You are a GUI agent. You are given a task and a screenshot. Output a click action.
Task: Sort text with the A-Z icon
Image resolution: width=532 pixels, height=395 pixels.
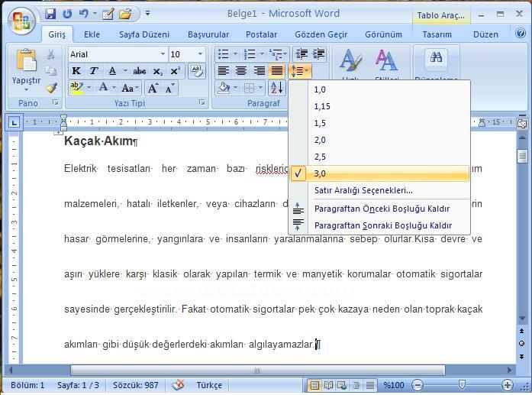point(277,88)
